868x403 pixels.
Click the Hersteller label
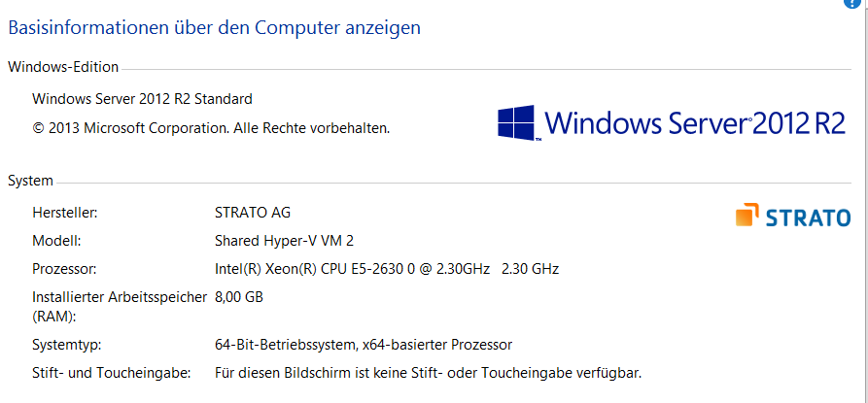click(65, 212)
